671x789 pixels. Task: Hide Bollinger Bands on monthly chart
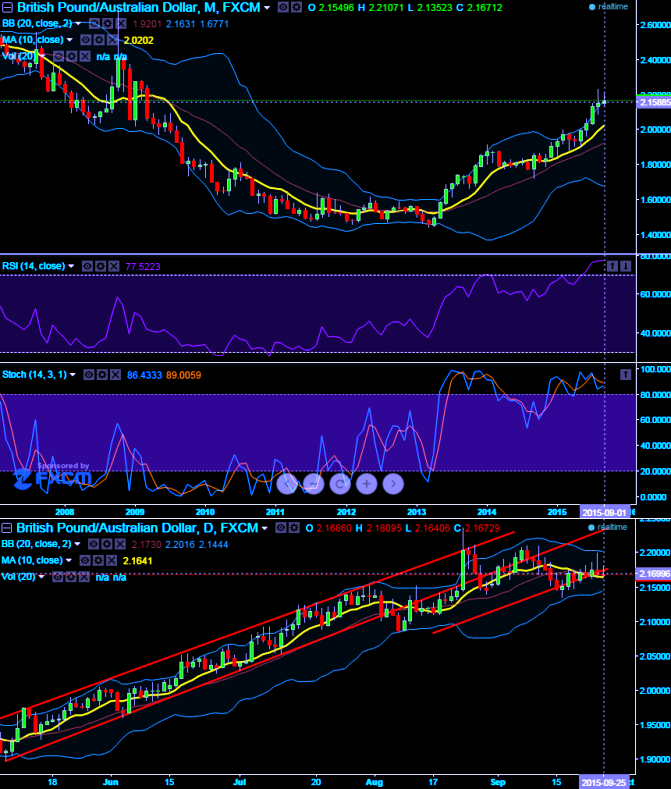[x=94, y=24]
